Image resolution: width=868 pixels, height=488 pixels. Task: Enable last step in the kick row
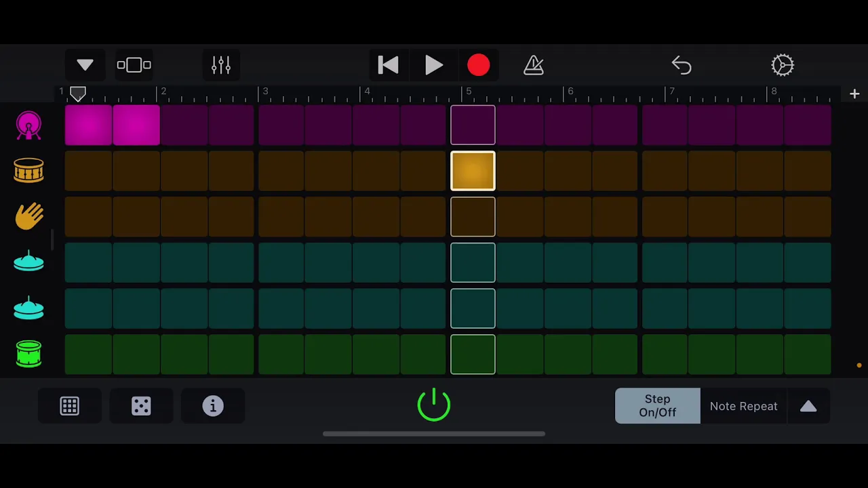(808, 125)
